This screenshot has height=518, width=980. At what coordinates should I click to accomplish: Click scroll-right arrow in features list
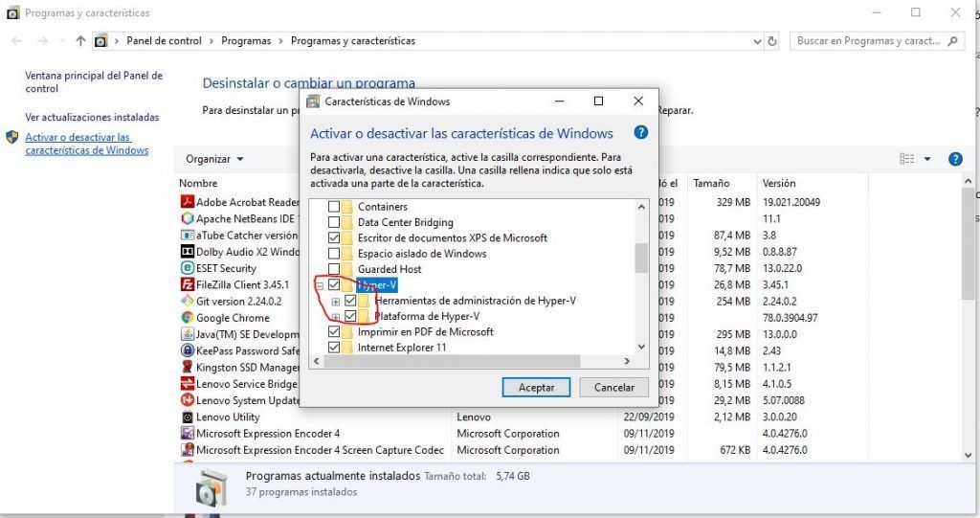(x=627, y=361)
